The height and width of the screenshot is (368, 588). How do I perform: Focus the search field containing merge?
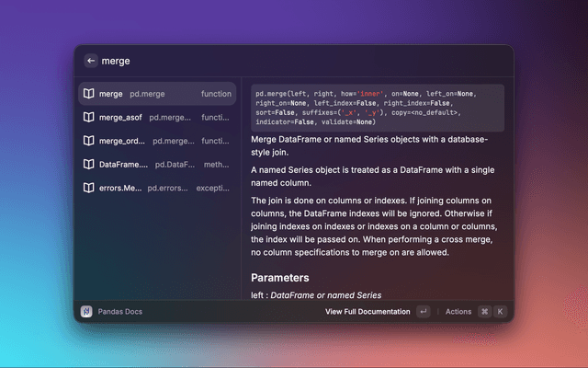pyautogui.click(x=276, y=61)
